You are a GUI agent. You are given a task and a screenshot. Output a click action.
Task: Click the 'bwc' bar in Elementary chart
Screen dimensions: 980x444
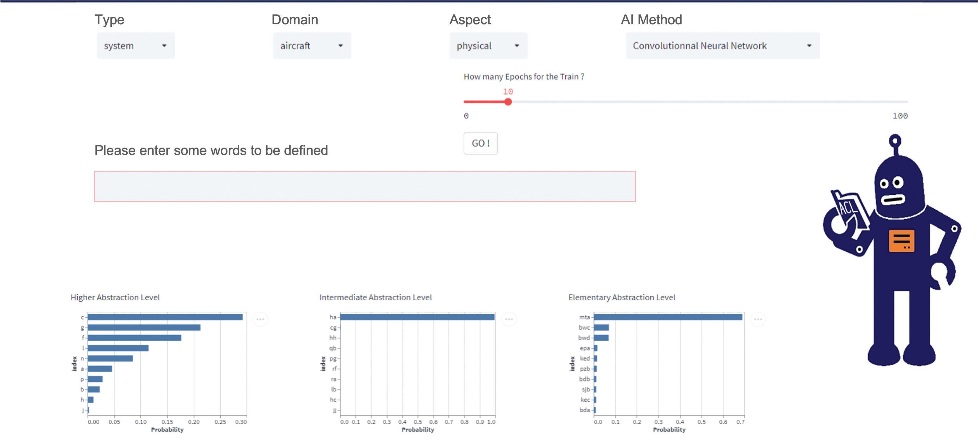pyautogui.click(x=601, y=328)
